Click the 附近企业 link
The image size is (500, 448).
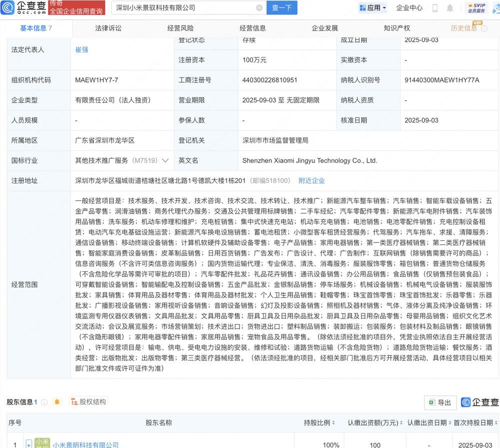tap(311, 180)
